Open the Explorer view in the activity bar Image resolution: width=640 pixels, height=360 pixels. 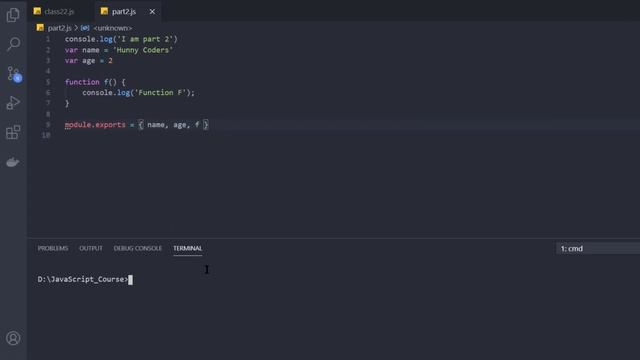point(13,15)
